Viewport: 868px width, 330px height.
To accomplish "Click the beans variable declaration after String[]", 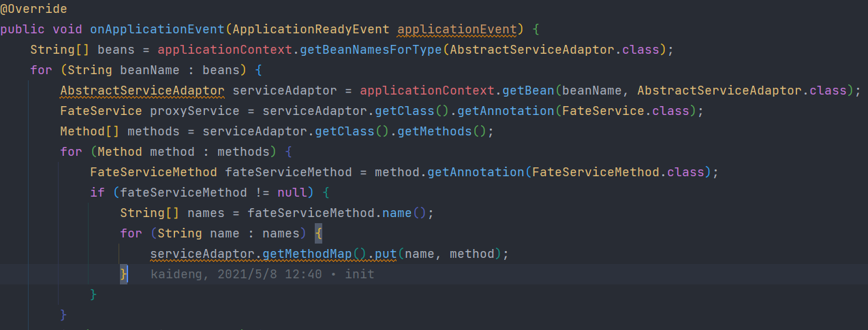I will pos(117,50).
